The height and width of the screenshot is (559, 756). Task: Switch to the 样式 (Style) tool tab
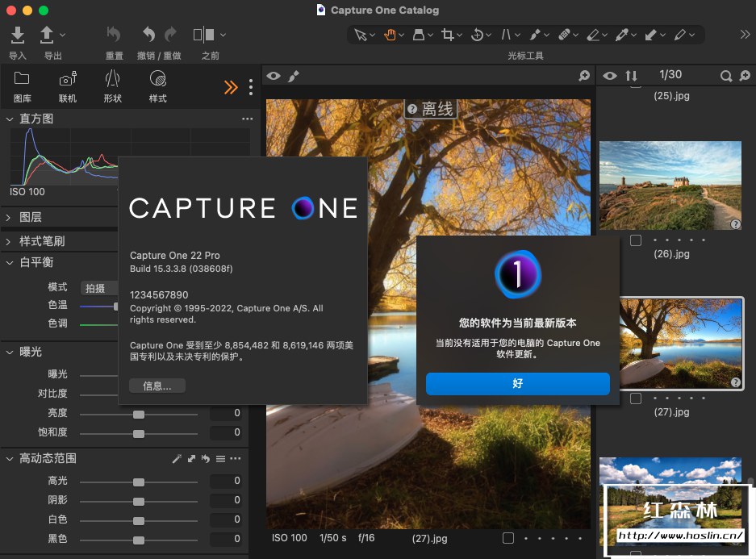[x=158, y=79]
